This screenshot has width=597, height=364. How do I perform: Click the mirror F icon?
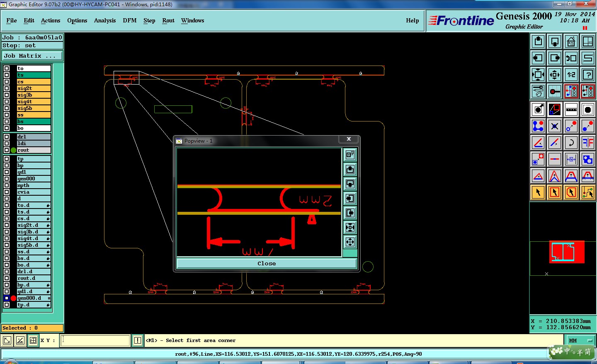[588, 143]
